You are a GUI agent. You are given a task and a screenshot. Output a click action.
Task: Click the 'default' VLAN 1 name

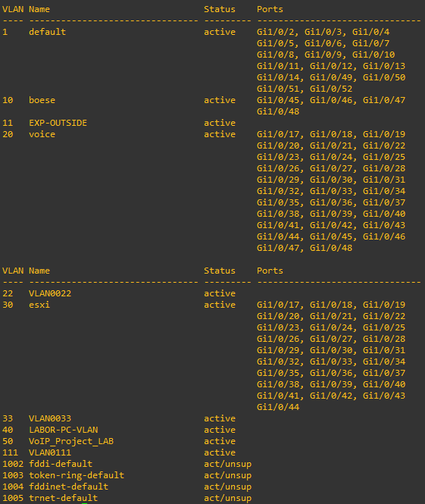click(47, 32)
